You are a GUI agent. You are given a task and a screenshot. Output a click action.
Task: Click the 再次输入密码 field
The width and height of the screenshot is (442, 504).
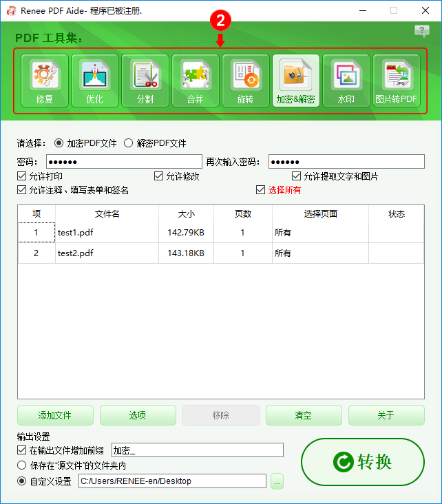pyautogui.click(x=346, y=162)
